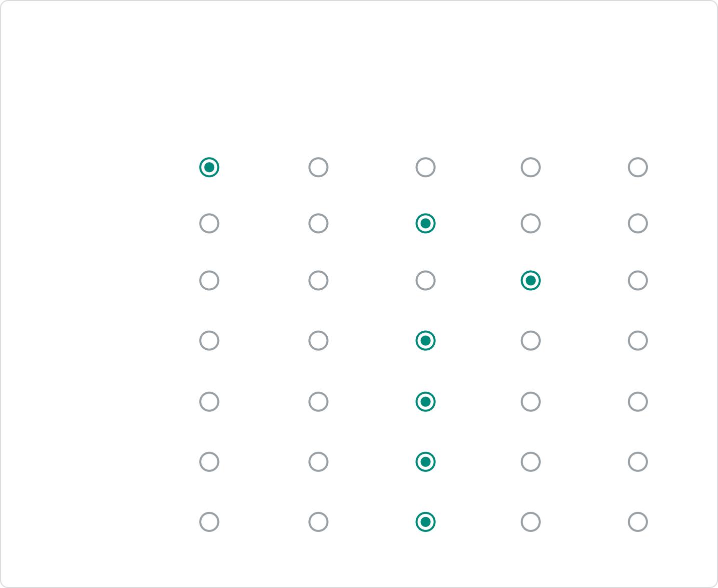Viewport: 718px width, 588px height.
Task: Choose the second radio in row three
Action: (x=318, y=280)
